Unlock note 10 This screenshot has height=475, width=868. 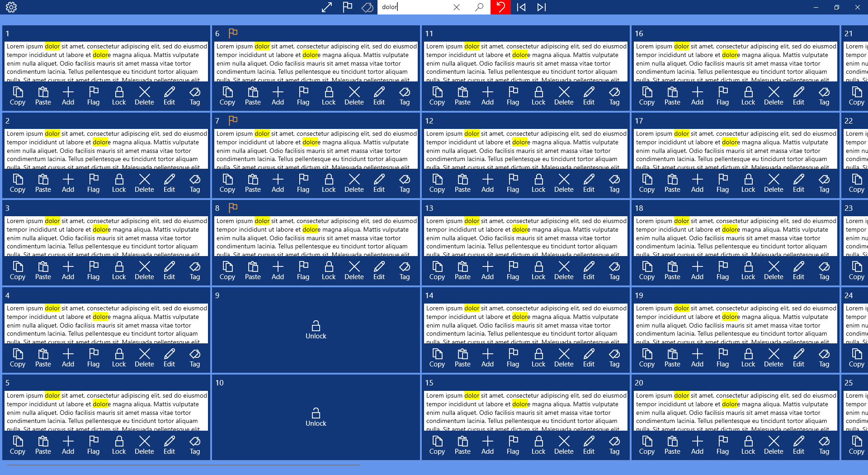(x=316, y=418)
